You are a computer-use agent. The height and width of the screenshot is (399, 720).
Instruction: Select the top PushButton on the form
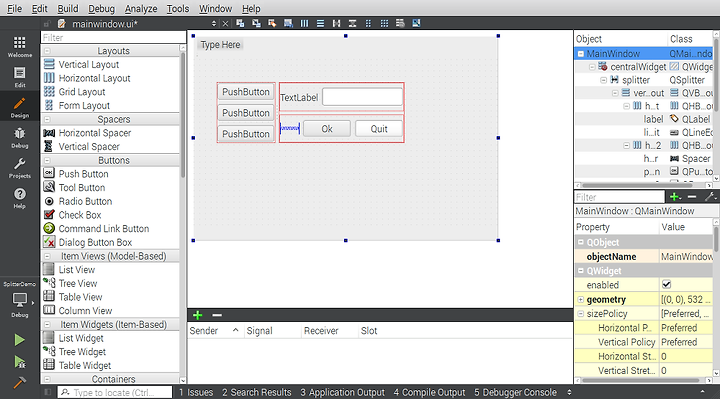[x=246, y=92]
